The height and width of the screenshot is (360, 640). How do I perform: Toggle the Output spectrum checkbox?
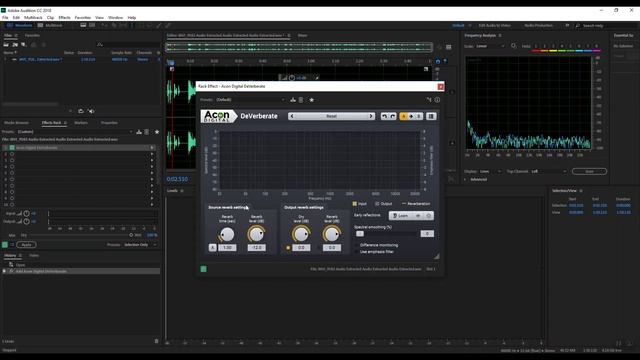[377, 203]
